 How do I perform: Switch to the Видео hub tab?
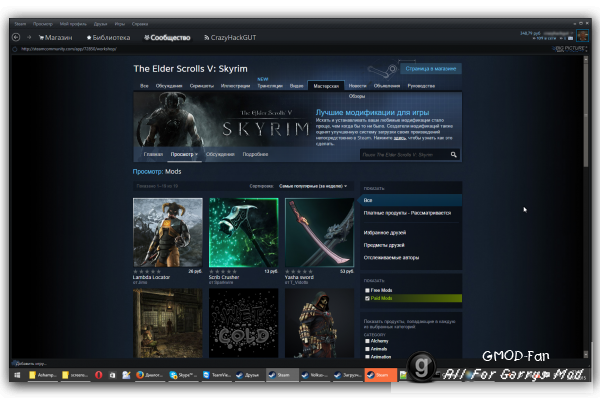[296, 86]
